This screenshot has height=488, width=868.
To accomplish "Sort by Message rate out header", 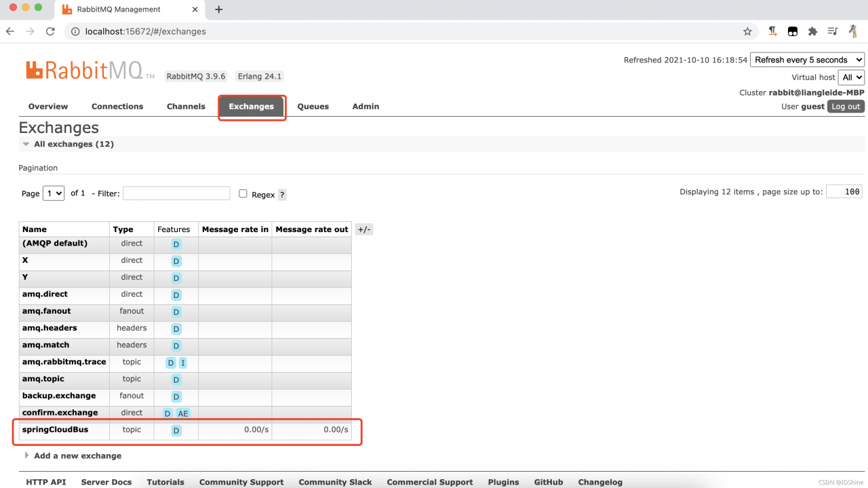I will pyautogui.click(x=312, y=229).
